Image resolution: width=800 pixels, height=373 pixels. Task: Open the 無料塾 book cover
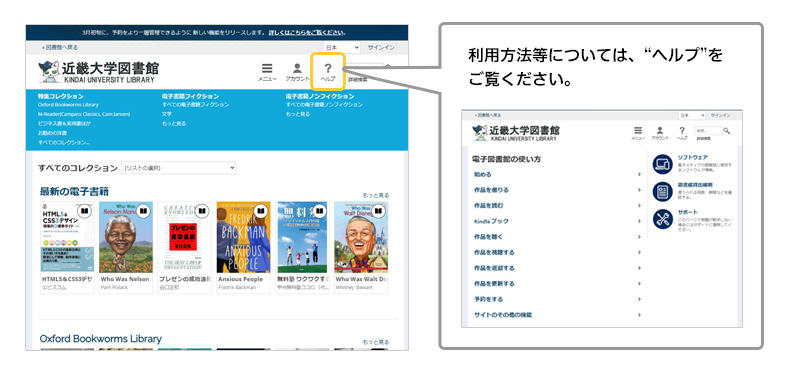pyautogui.click(x=302, y=237)
